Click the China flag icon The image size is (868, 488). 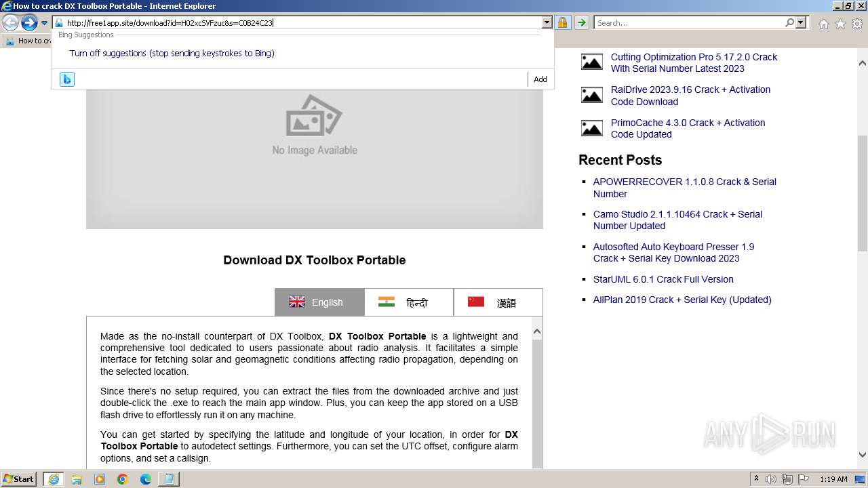(476, 302)
